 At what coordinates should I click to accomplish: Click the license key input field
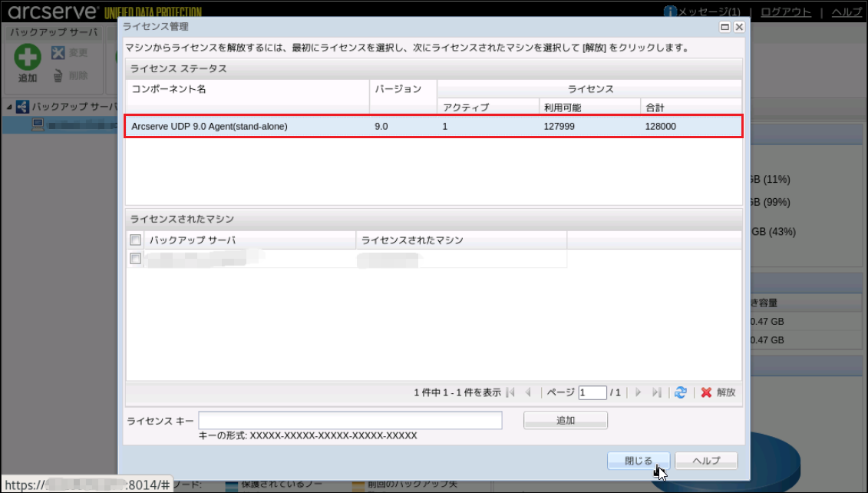[x=351, y=421]
